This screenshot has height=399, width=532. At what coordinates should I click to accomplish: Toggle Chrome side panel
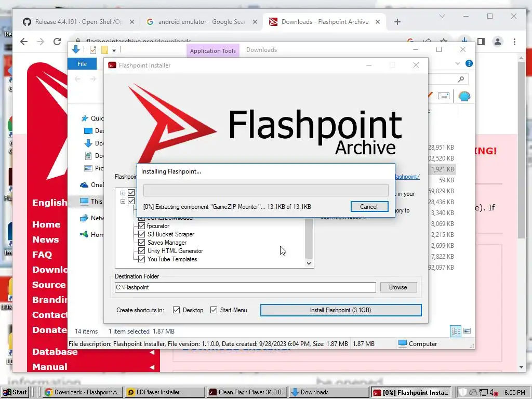coord(481,42)
